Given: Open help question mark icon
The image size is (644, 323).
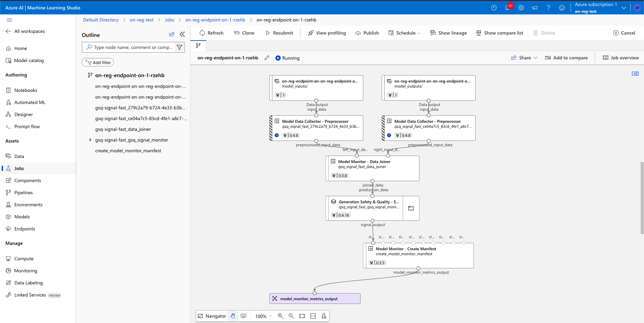Looking at the screenshot, I should 548,8.
